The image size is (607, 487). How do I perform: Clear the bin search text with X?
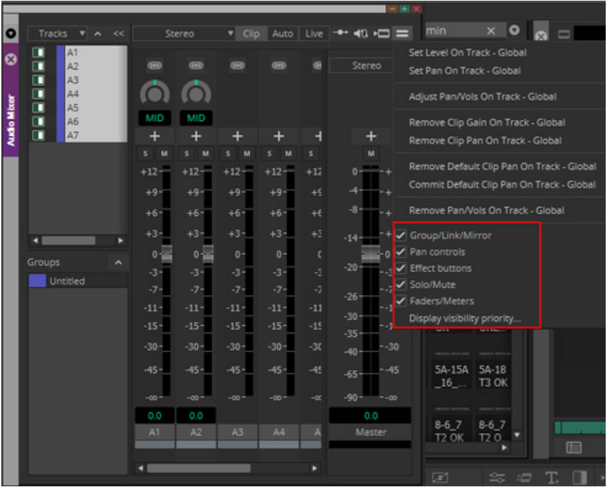tap(491, 31)
